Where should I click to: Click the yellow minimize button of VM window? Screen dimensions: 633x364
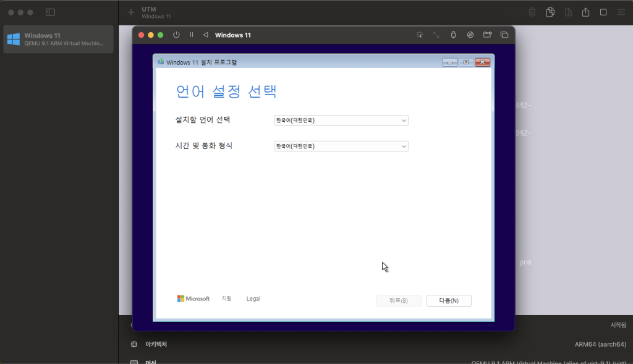tap(151, 35)
